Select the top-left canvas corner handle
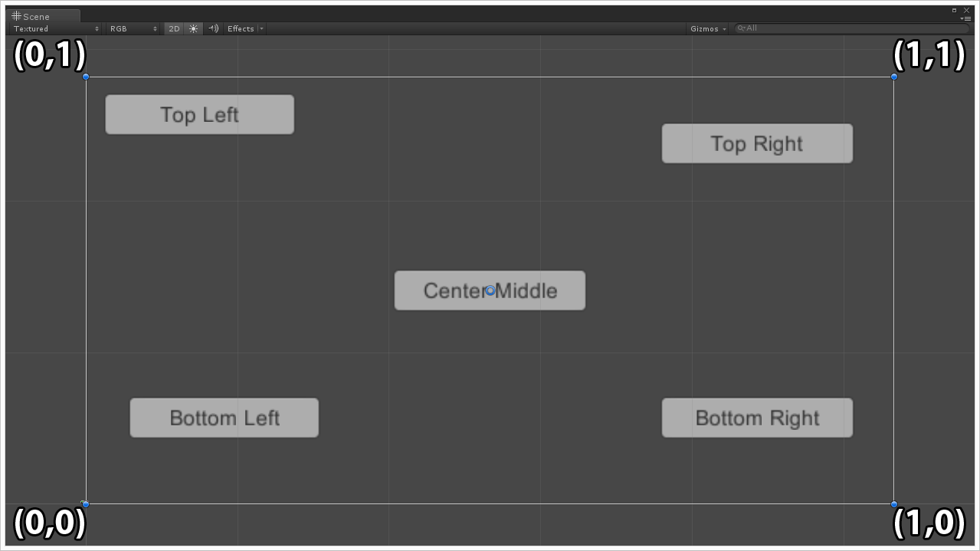Image resolution: width=980 pixels, height=551 pixels. tap(86, 77)
